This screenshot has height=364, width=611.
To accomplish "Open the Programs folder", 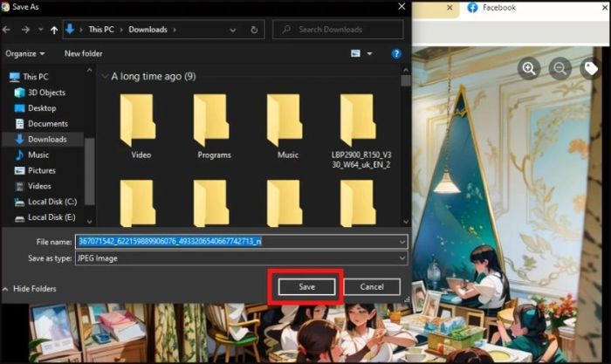I will click(214, 127).
